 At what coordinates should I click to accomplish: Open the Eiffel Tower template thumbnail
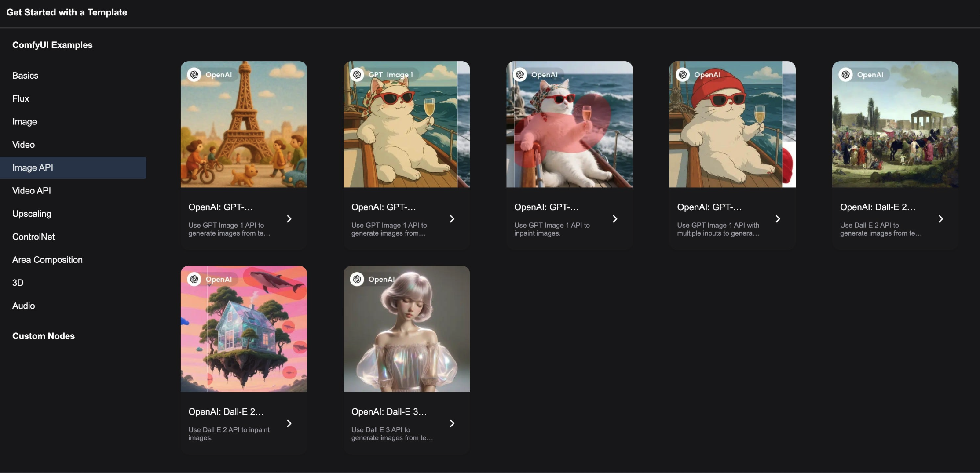pyautogui.click(x=244, y=124)
